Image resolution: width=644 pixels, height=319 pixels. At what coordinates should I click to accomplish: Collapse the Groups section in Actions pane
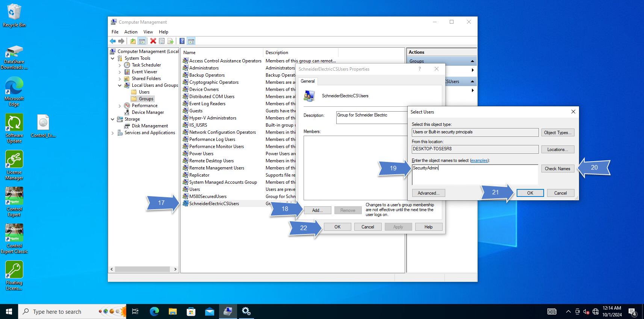pyautogui.click(x=472, y=61)
